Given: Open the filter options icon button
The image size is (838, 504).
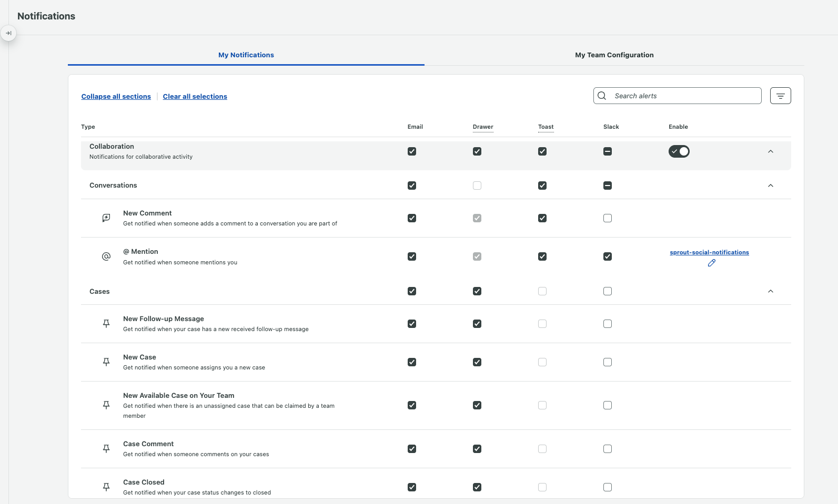Looking at the screenshot, I should 780,96.
